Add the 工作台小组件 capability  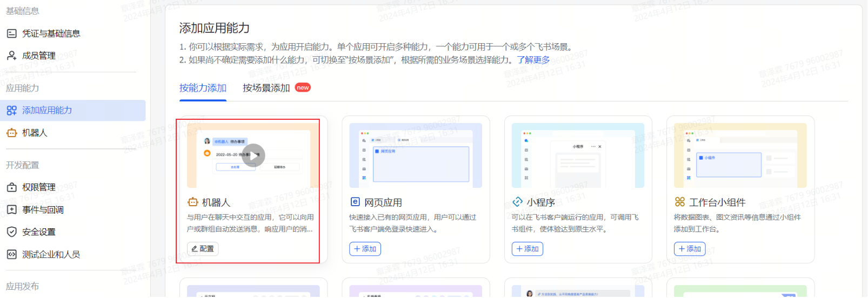(x=690, y=249)
